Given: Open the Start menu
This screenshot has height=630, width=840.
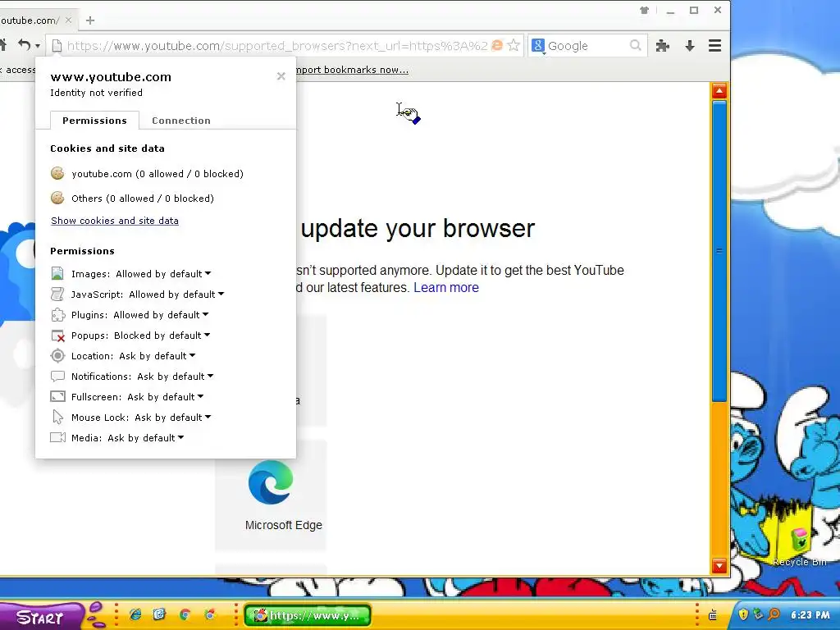Looking at the screenshot, I should tap(41, 617).
